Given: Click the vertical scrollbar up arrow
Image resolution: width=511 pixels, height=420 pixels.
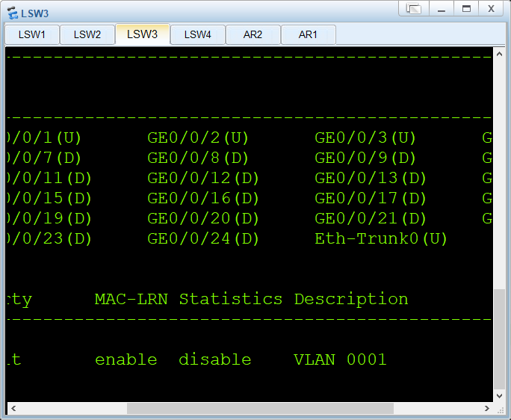Looking at the screenshot, I should coord(499,54).
